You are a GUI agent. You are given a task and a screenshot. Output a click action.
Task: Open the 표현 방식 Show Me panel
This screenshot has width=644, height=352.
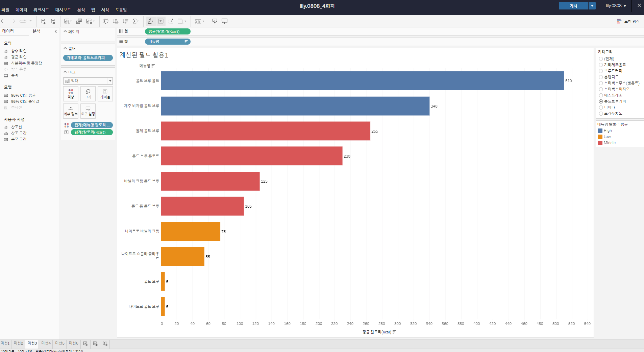click(x=628, y=21)
